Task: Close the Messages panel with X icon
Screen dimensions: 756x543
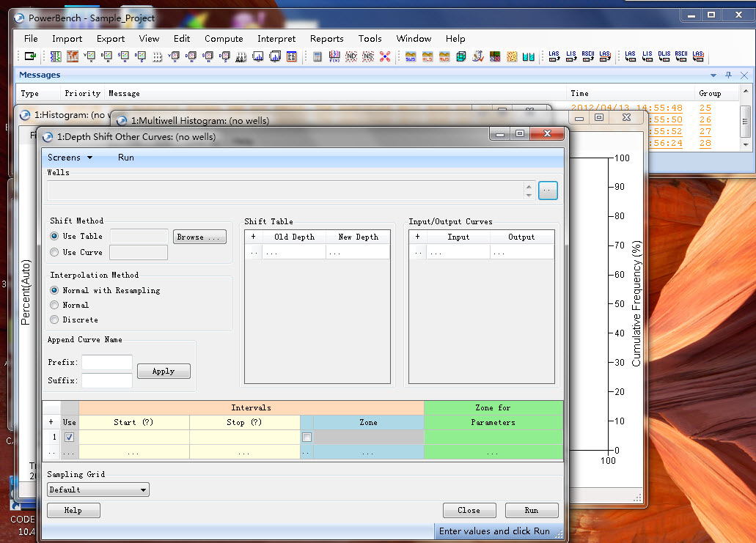Action: click(x=744, y=75)
